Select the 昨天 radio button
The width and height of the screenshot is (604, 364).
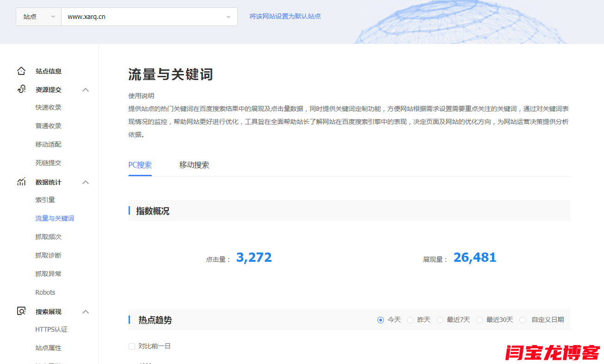click(410, 320)
